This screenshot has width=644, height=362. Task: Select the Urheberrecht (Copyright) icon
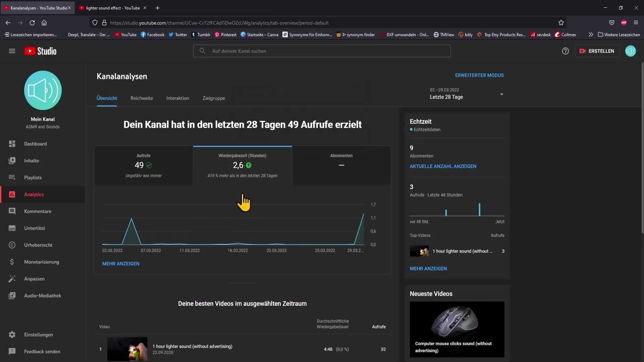pyautogui.click(x=12, y=245)
